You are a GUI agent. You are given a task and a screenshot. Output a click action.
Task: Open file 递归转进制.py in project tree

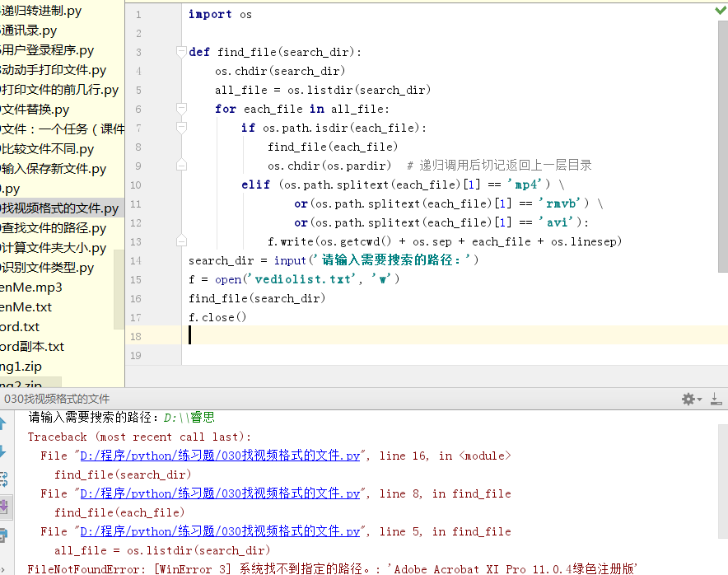41,11
